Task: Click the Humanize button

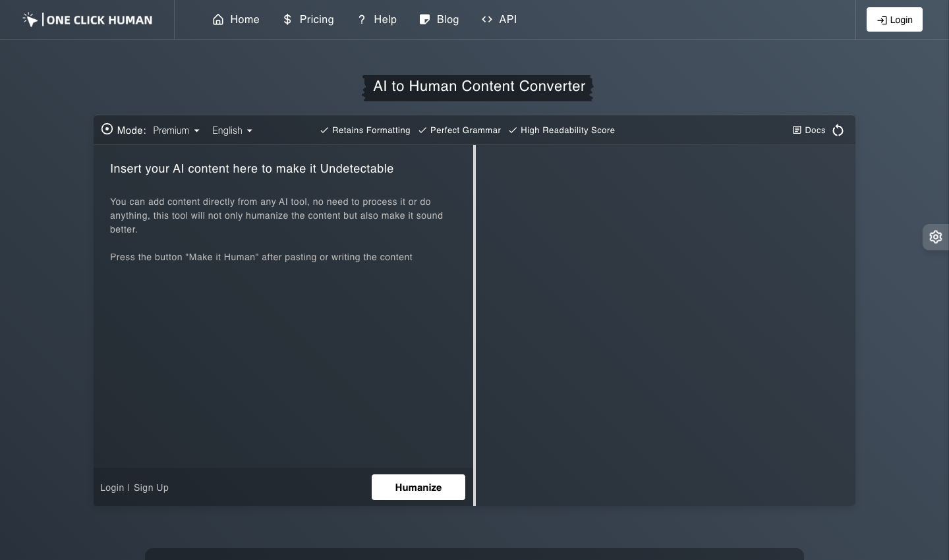Action: pyautogui.click(x=418, y=488)
